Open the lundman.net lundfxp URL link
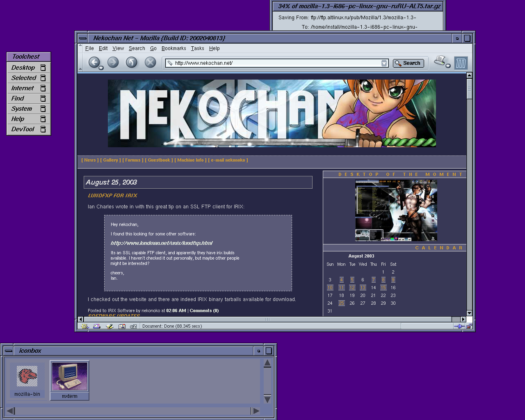Image resolution: width=525 pixels, height=420 pixels. click(x=162, y=243)
